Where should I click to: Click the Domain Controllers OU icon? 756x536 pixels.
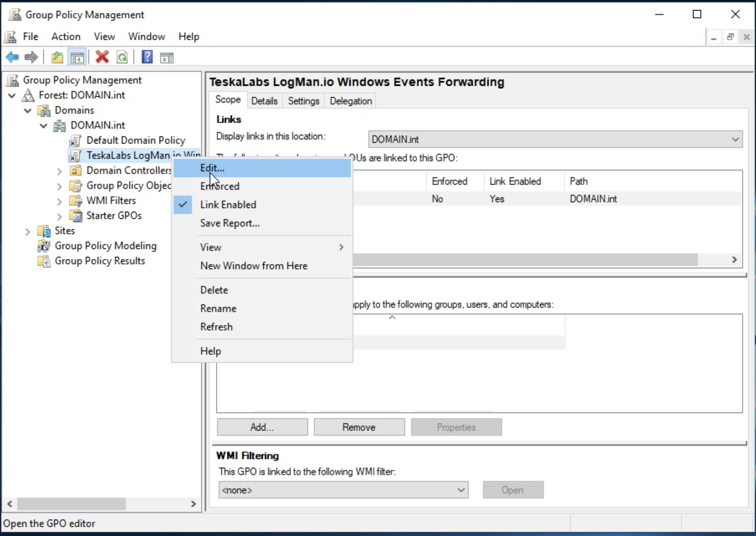click(x=75, y=170)
